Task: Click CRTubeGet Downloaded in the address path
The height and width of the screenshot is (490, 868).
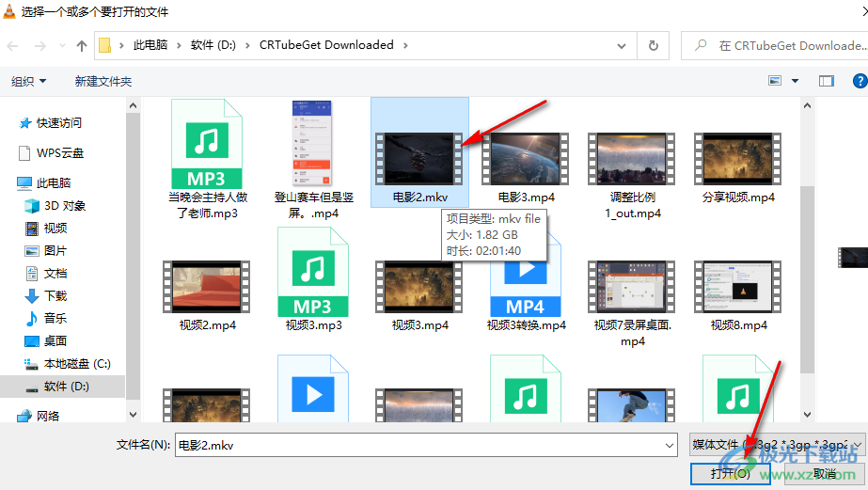Action: [x=326, y=45]
